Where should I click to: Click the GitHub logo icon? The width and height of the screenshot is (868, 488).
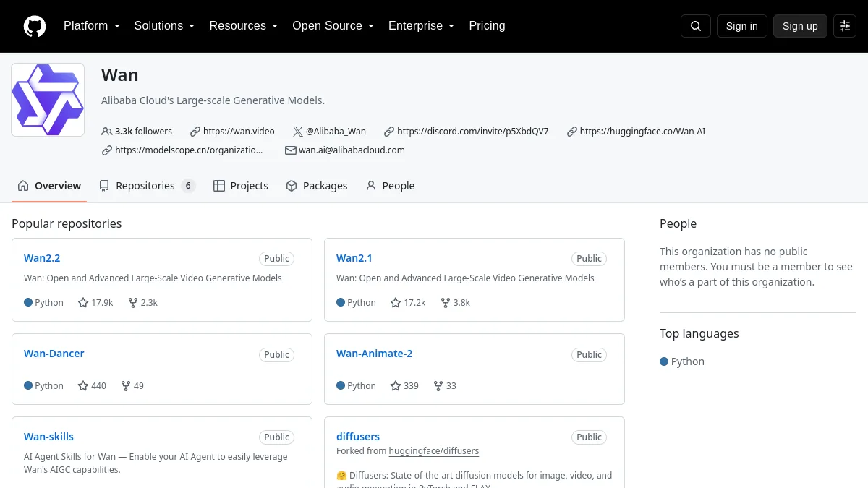(35, 26)
